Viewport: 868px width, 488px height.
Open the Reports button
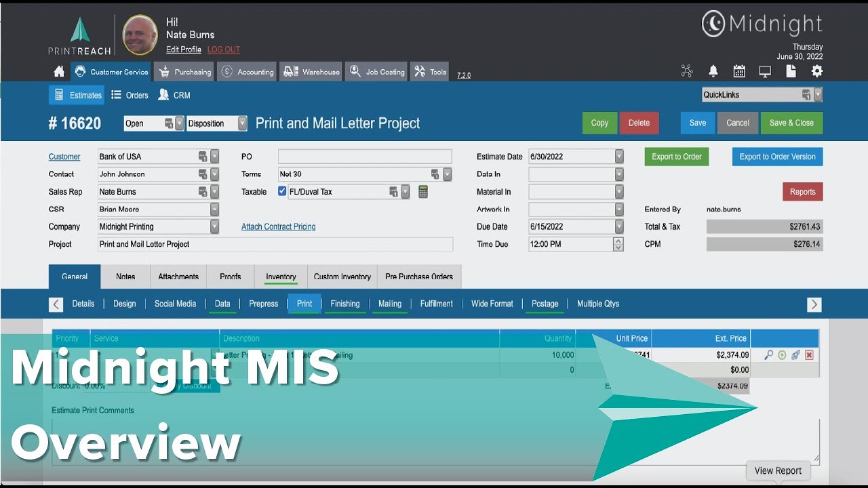[x=803, y=192]
